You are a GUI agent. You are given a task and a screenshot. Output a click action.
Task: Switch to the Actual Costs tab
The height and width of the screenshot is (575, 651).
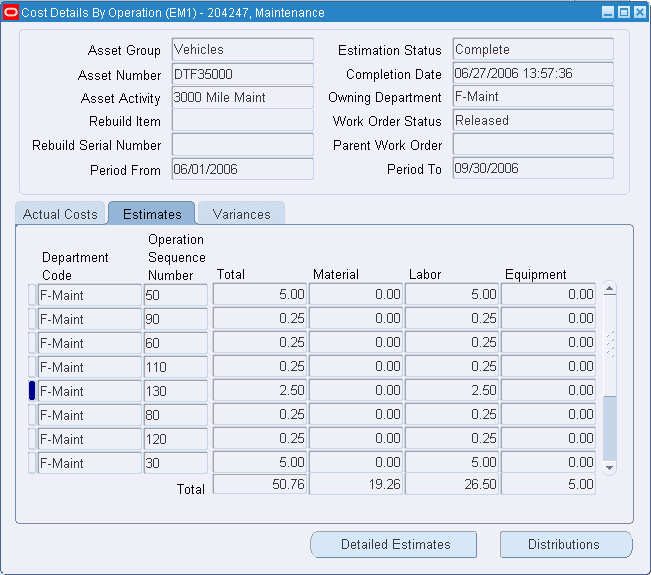tap(60, 214)
